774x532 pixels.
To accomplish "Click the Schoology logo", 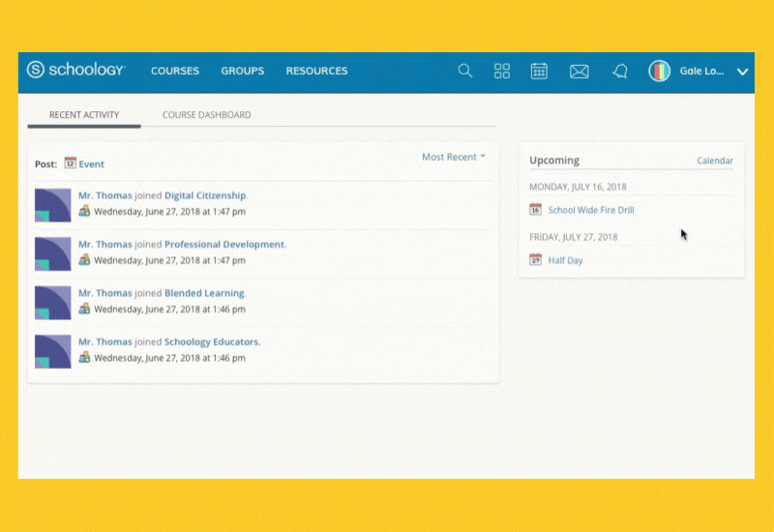I will point(76,70).
